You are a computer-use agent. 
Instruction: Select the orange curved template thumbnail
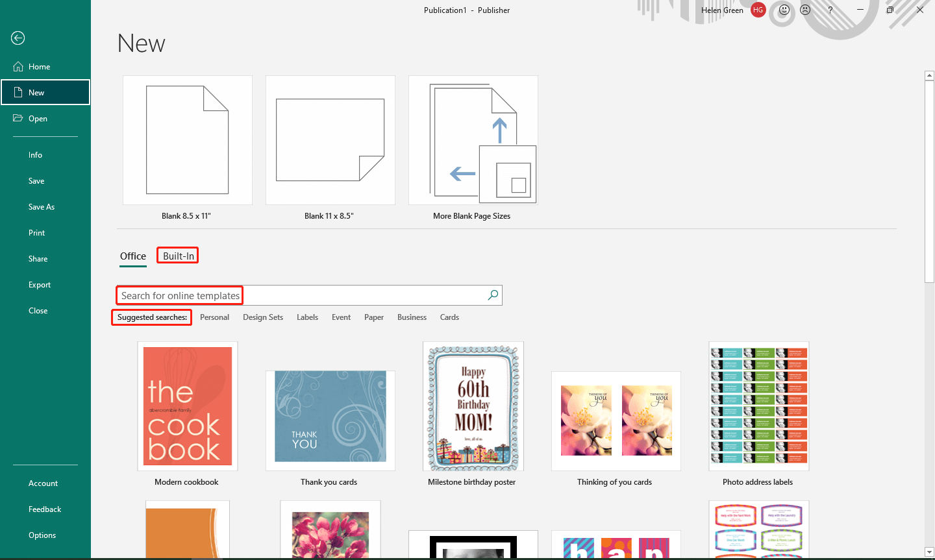188,529
